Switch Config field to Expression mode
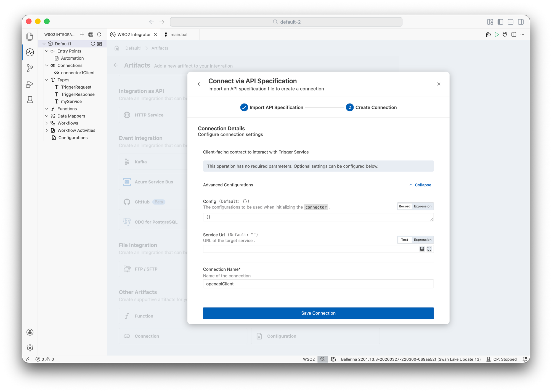 coord(423,206)
